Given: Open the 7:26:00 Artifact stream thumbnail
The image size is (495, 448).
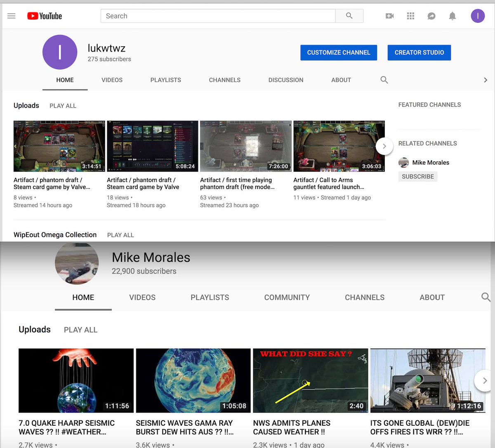Looking at the screenshot, I should tap(246, 146).
